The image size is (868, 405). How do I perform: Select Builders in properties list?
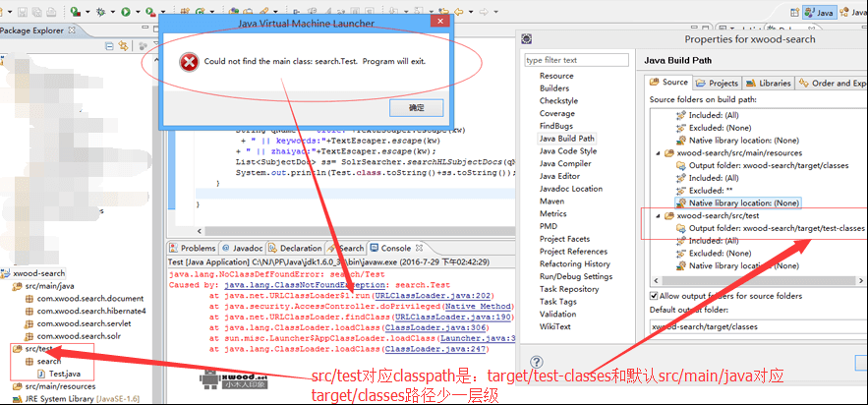click(x=554, y=87)
